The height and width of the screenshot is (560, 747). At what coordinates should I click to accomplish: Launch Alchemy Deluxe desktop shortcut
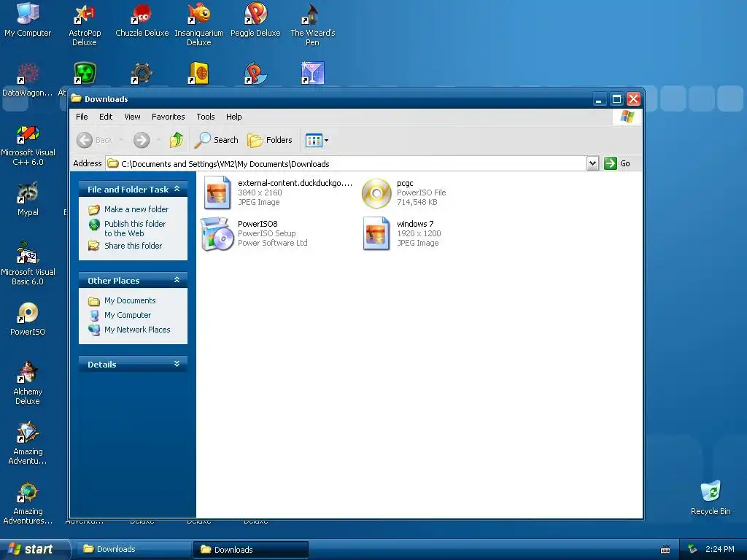(x=28, y=384)
